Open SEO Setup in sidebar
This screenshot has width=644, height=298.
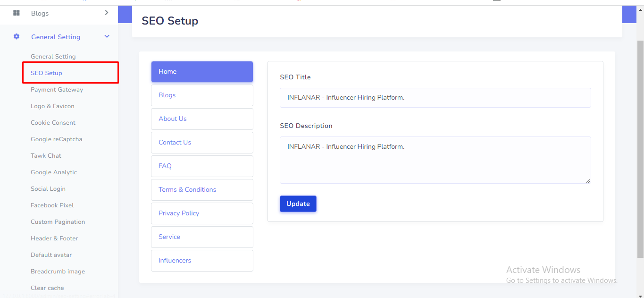tap(46, 73)
